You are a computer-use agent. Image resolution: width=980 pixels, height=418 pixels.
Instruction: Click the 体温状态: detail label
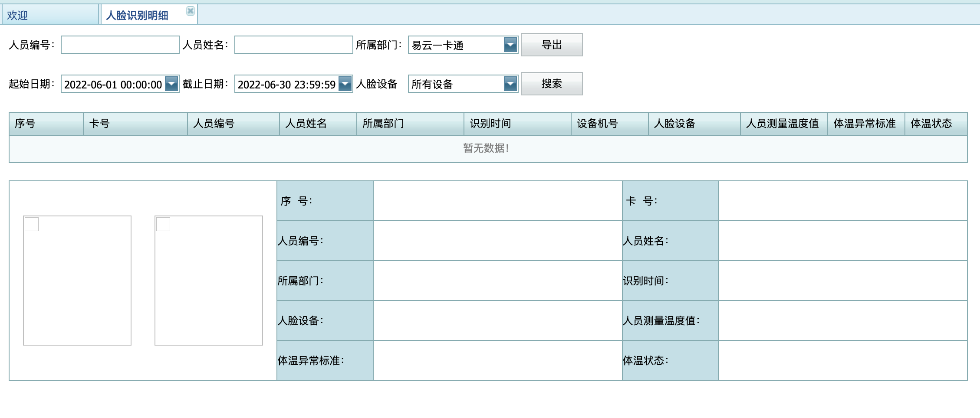(646, 361)
